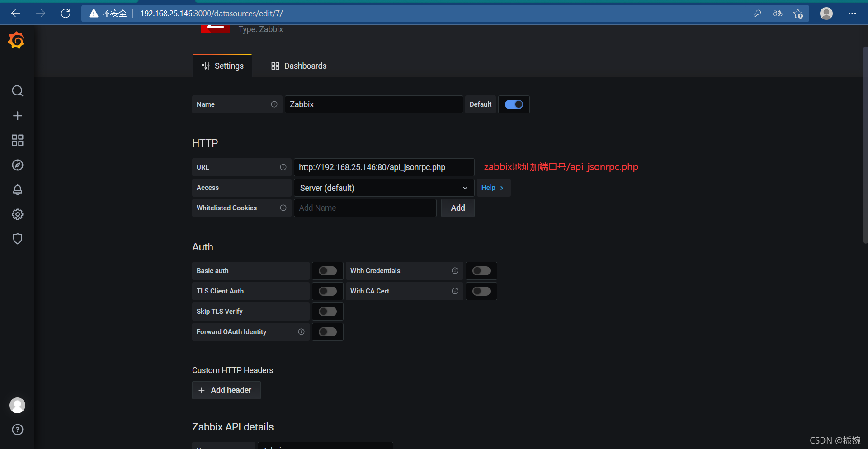Click the saved passwords key icon
Viewport: 868px width, 449px height.
[757, 14]
